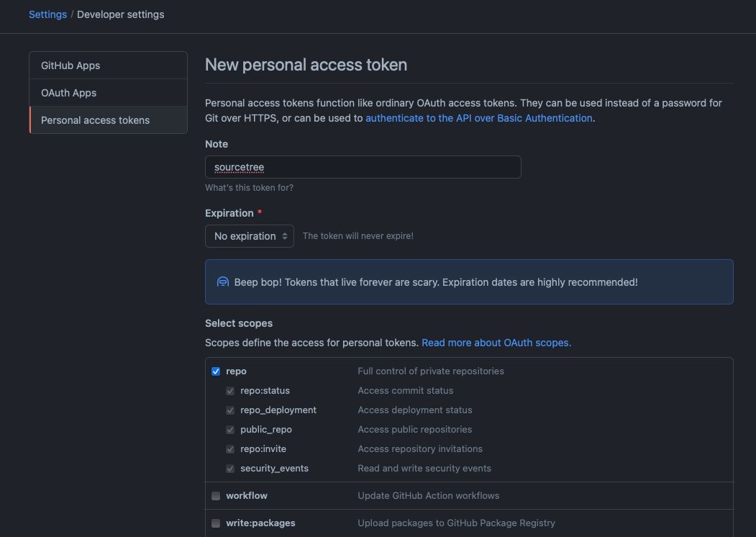Open Read more about OAuth scopes link
The height and width of the screenshot is (537, 756).
coord(496,343)
